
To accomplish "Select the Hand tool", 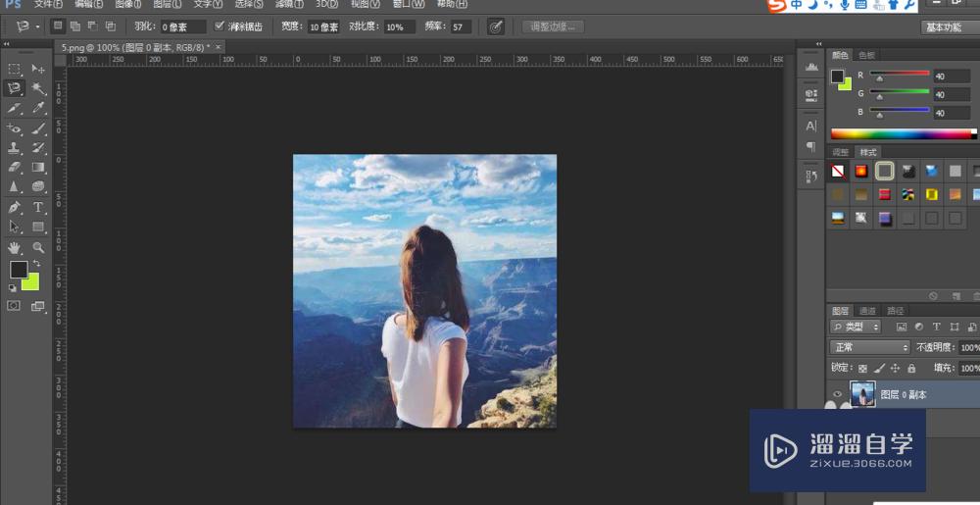I will coord(15,247).
